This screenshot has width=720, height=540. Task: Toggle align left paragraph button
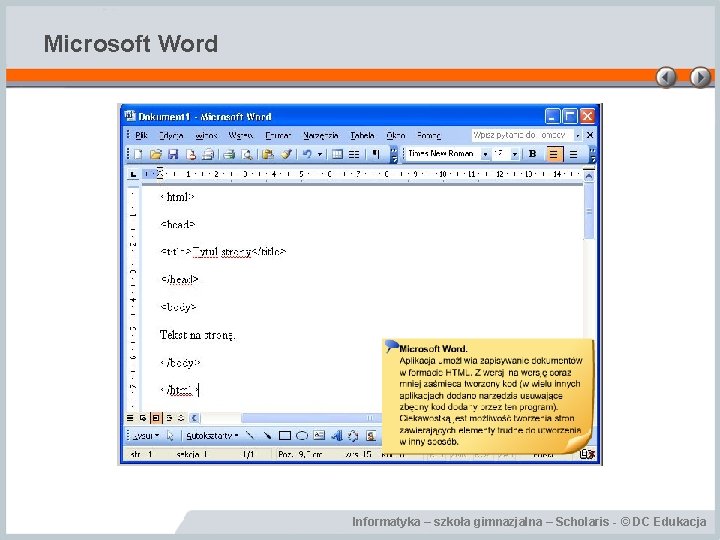pyautogui.click(x=553, y=154)
